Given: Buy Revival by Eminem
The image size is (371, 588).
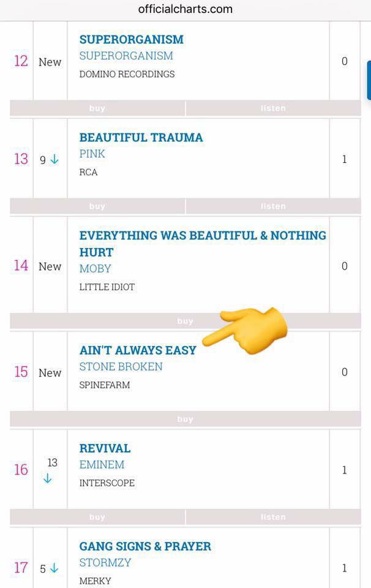Looking at the screenshot, I should (x=97, y=517).
